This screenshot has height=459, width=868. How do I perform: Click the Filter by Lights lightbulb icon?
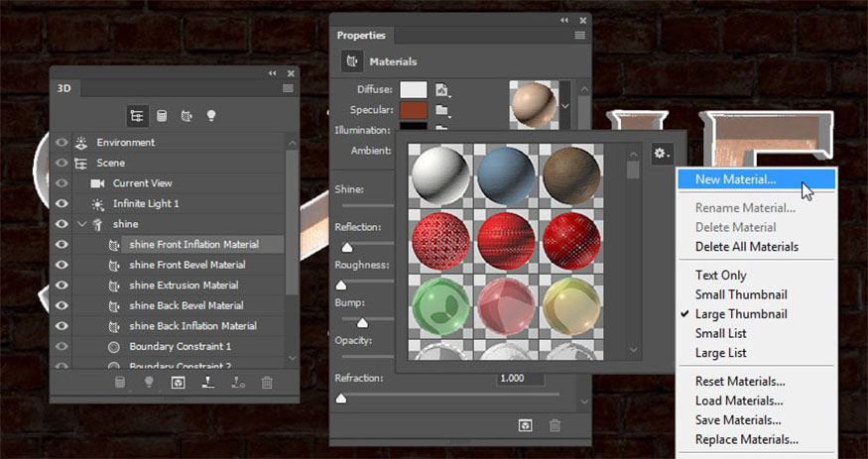tap(211, 116)
